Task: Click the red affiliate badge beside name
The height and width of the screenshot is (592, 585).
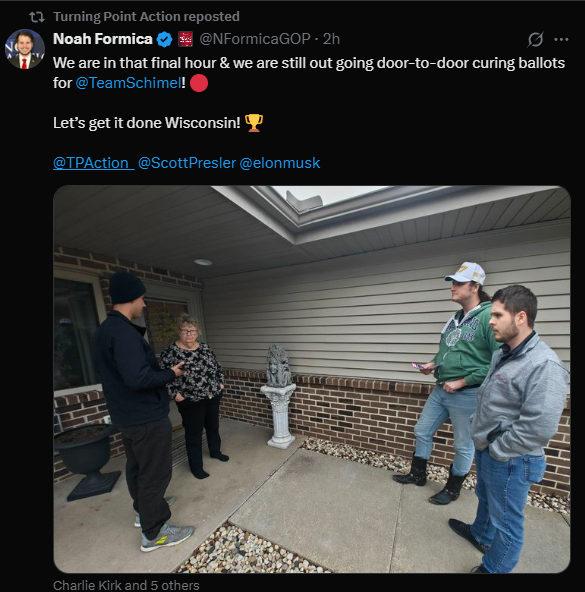Action: point(185,39)
